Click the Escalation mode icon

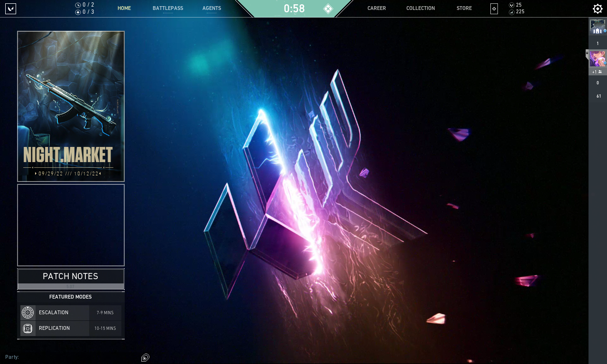coord(28,312)
